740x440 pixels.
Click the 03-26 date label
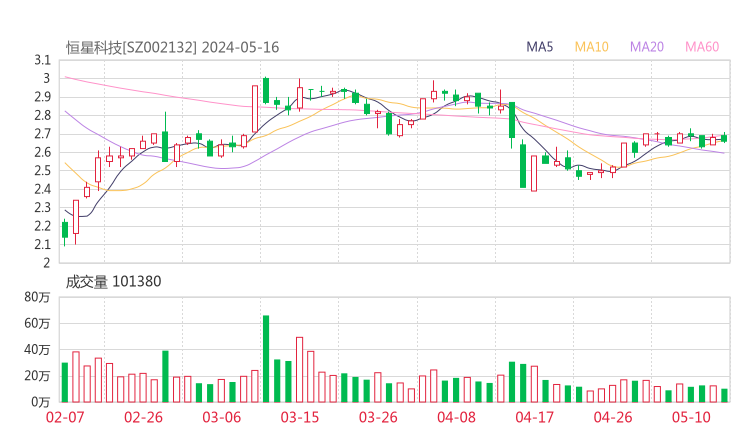378,417
